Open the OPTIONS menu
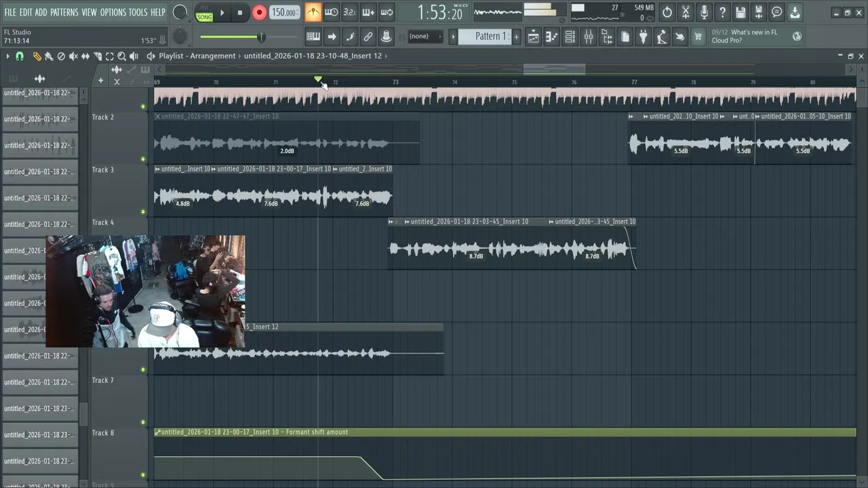Screen dimensions: 868x488 [x=113, y=12]
